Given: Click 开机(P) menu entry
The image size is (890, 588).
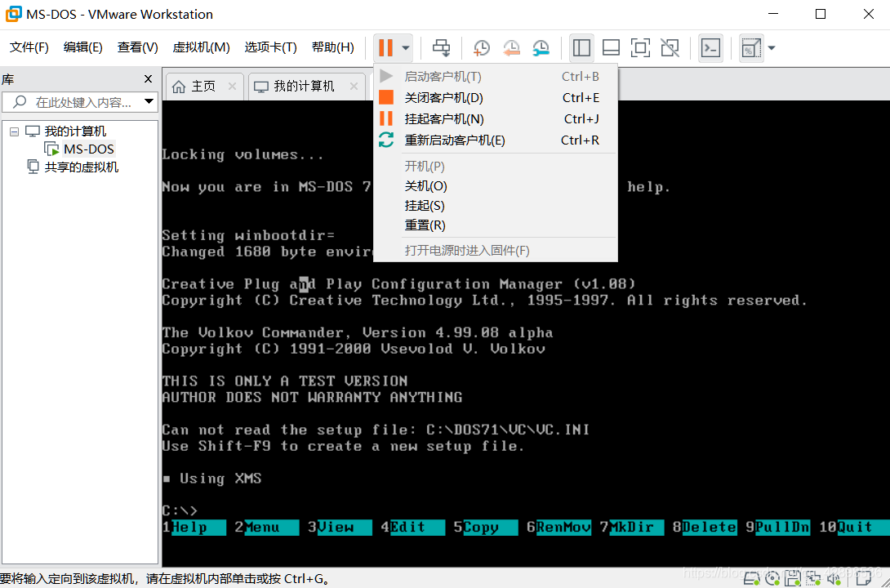Looking at the screenshot, I should 495,167.
